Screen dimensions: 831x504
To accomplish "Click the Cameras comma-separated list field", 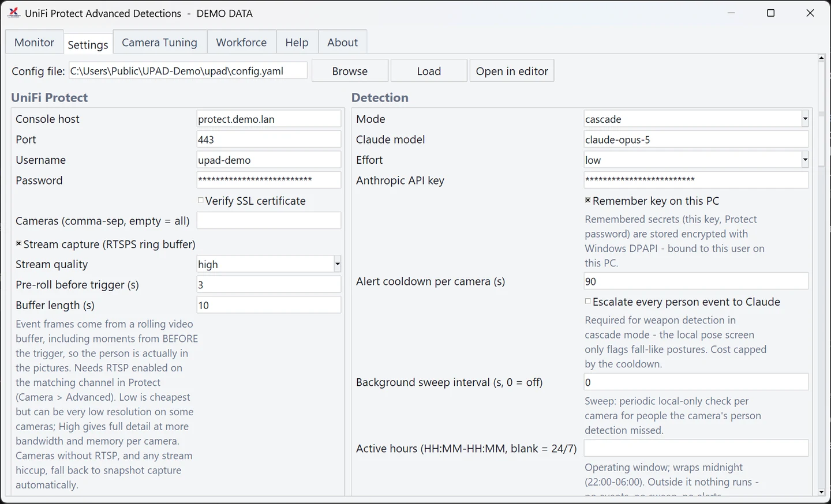I will point(269,220).
